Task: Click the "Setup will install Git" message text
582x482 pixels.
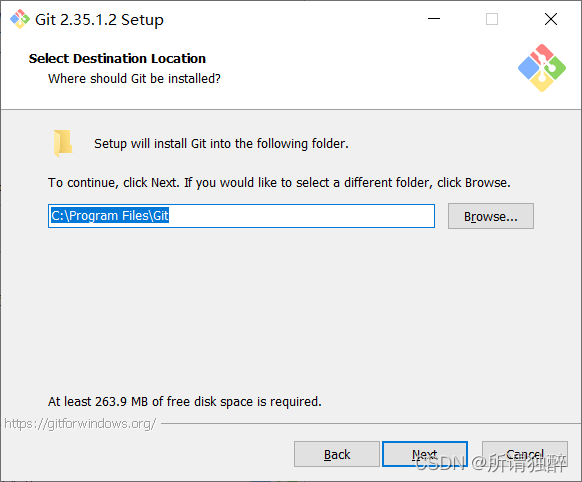Action: 221,144
